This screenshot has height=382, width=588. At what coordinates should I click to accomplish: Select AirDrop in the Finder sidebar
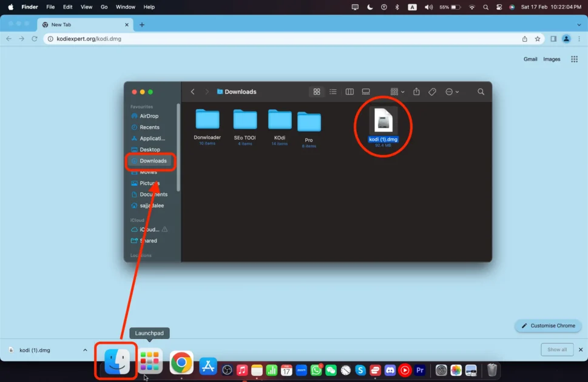tap(149, 116)
